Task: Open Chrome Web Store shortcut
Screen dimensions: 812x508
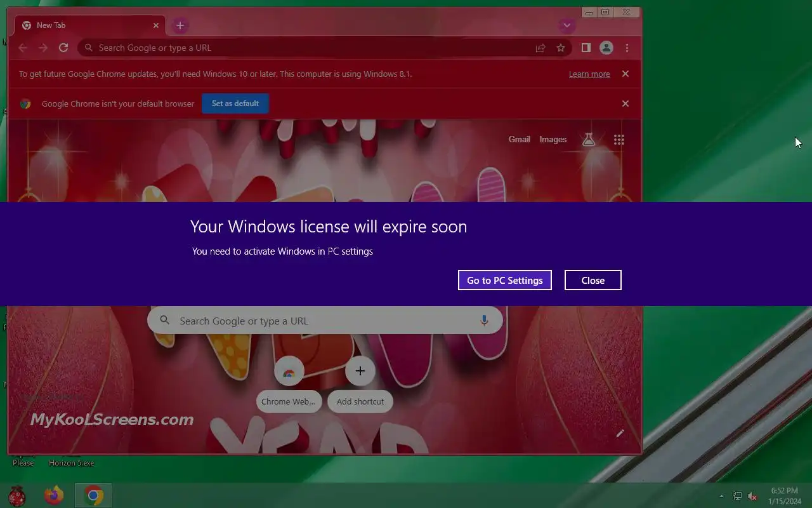Action: coord(289,371)
